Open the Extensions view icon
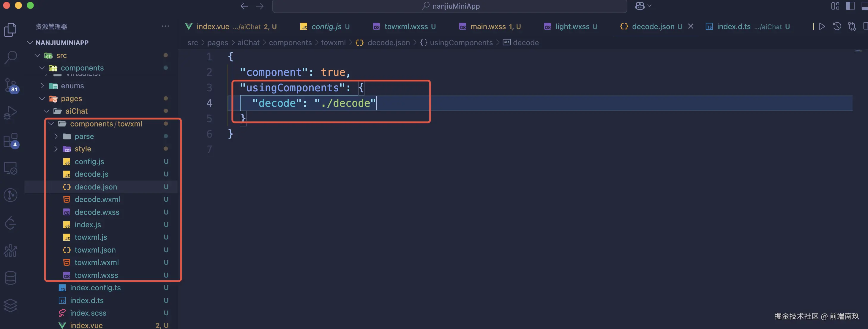 (x=11, y=140)
